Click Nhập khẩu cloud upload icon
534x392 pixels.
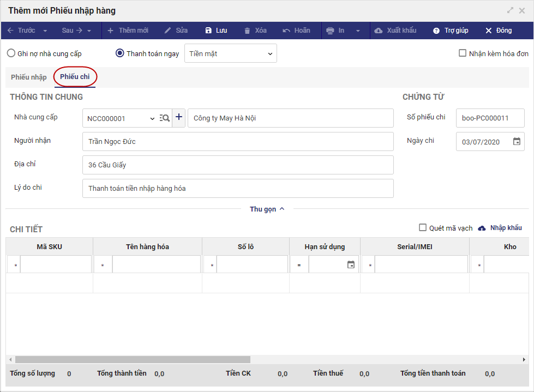click(x=482, y=228)
